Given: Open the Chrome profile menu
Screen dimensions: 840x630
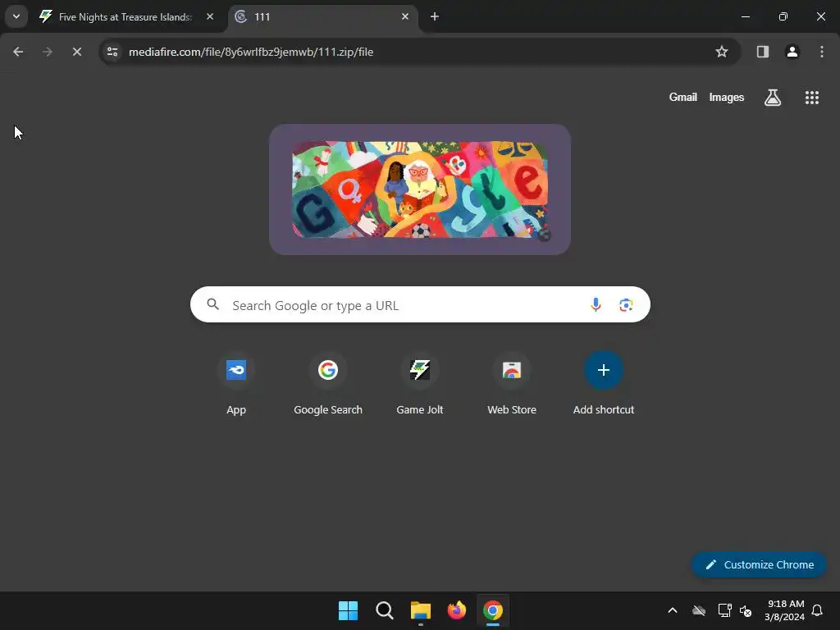Looking at the screenshot, I should click(x=792, y=52).
